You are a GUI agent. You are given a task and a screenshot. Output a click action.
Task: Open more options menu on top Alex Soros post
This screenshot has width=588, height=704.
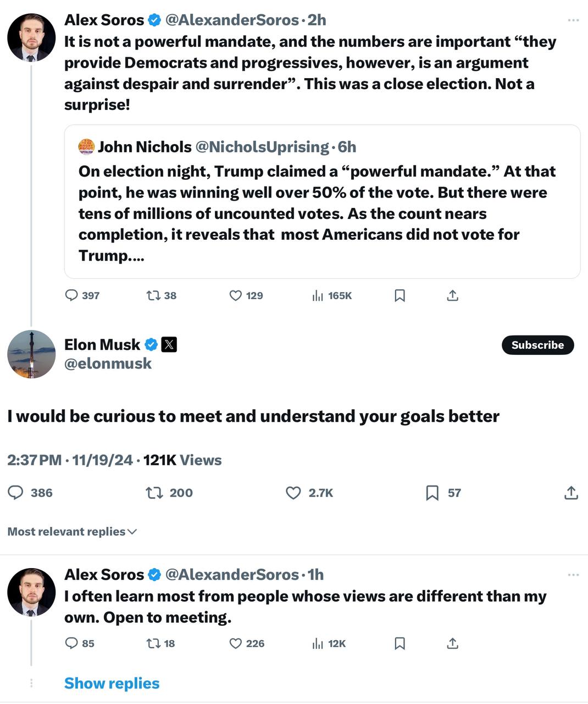[573, 20]
